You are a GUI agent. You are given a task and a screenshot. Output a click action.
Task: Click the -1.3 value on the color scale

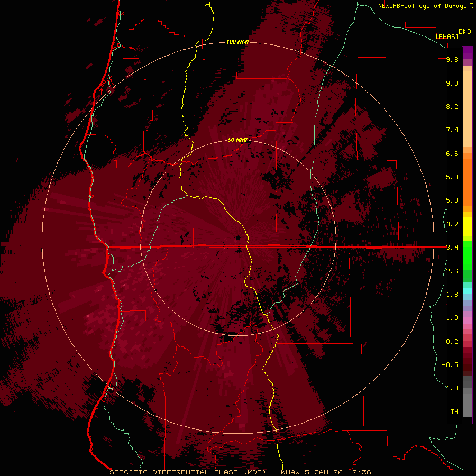[x=450, y=388]
